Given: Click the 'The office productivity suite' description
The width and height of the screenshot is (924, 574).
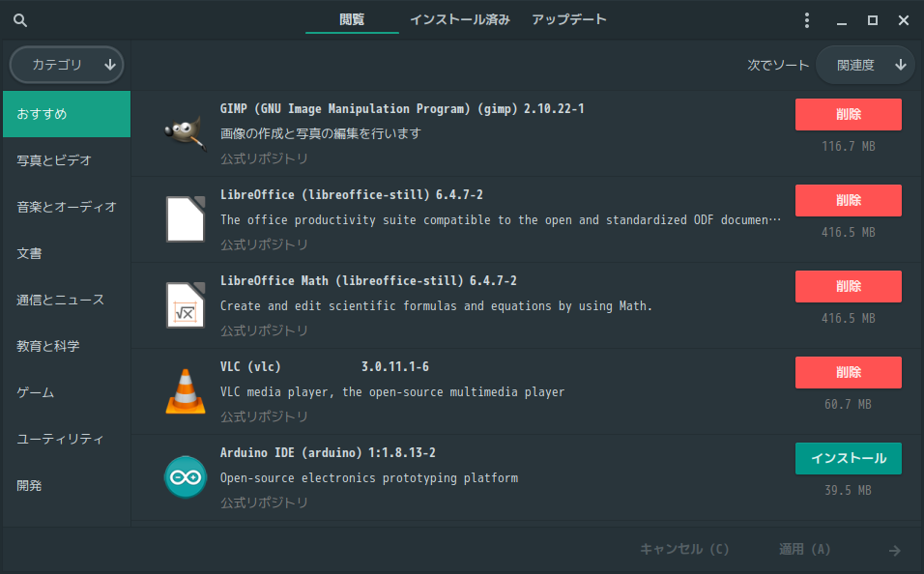Looking at the screenshot, I should click(x=501, y=219).
